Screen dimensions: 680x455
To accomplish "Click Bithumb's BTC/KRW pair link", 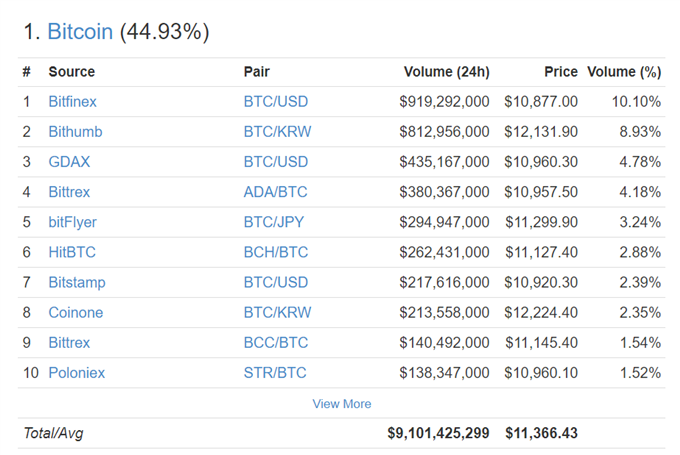I will pyautogui.click(x=278, y=131).
